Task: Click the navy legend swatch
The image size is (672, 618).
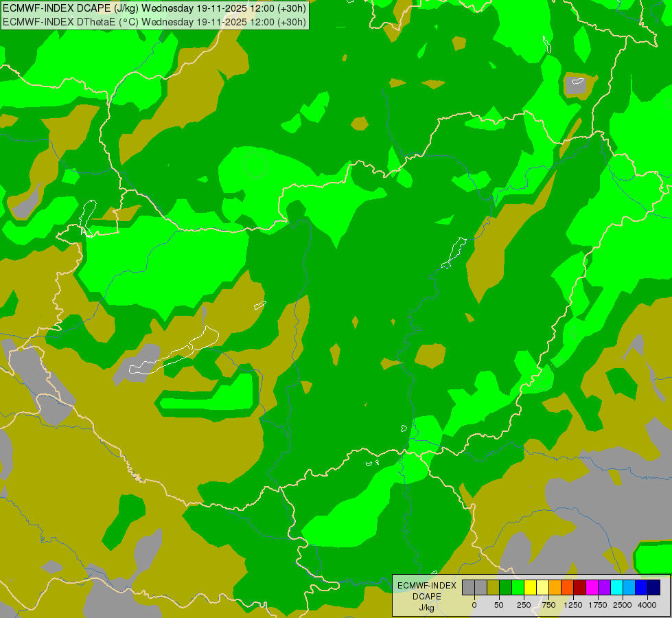Action: coord(653,587)
